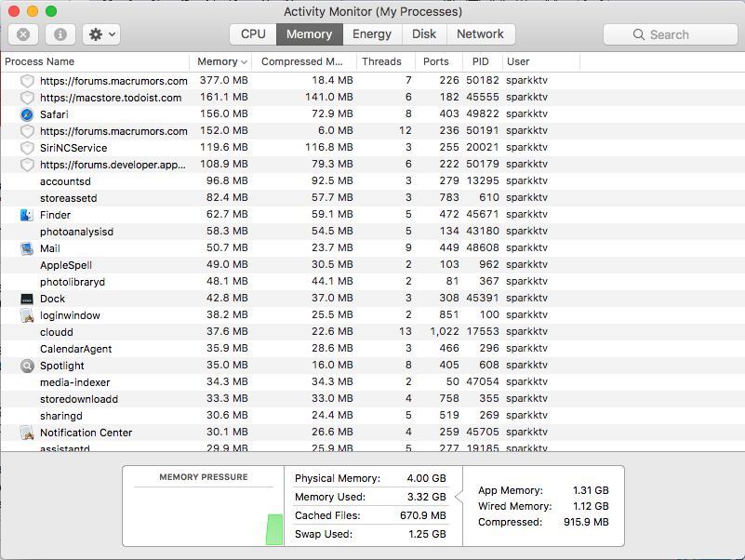Click the Physical Memory 4.00 GB value
The height and width of the screenshot is (560, 745).
coord(426,478)
